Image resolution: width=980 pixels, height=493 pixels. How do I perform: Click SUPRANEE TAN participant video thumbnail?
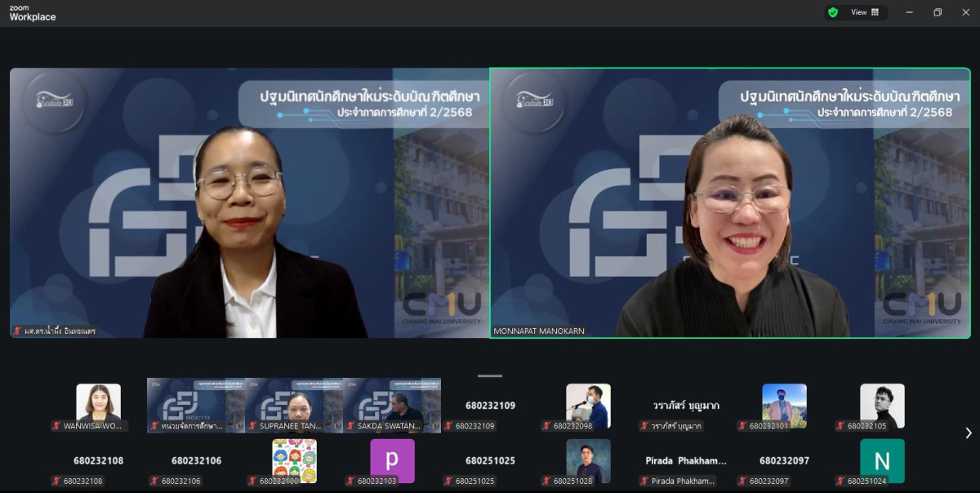[x=294, y=404]
